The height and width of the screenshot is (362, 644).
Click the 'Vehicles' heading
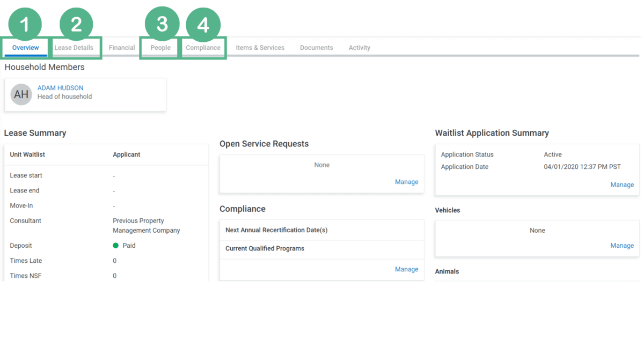click(x=447, y=210)
